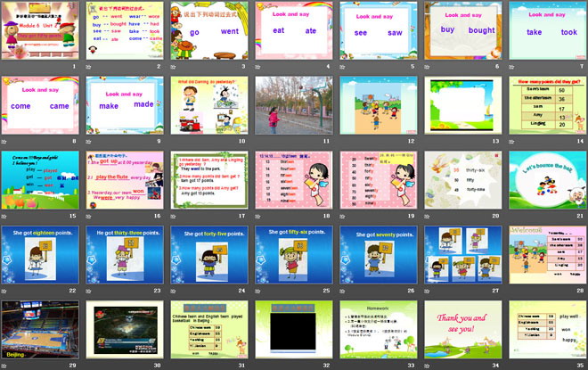Click the animation star icon under slide 17
This screenshot has width=588, height=370.
tap(173, 216)
